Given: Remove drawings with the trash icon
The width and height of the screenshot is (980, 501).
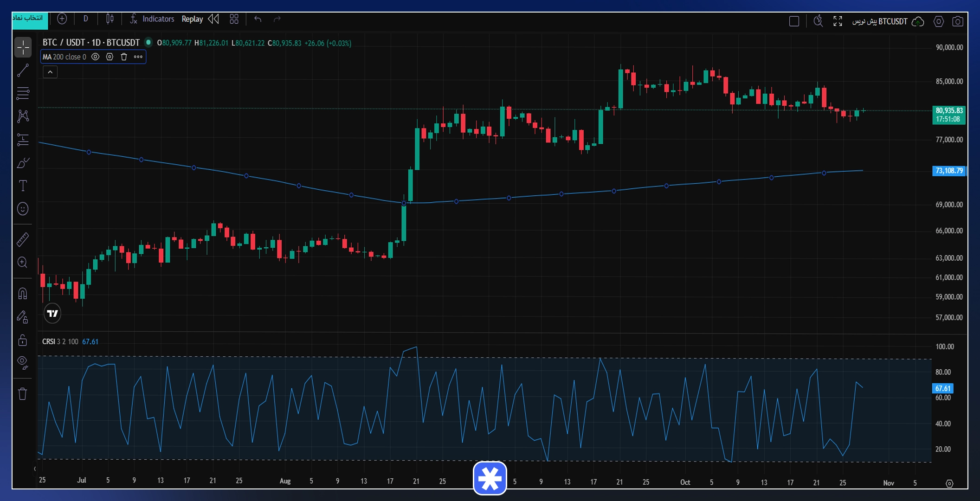Looking at the screenshot, I should pos(23,394).
